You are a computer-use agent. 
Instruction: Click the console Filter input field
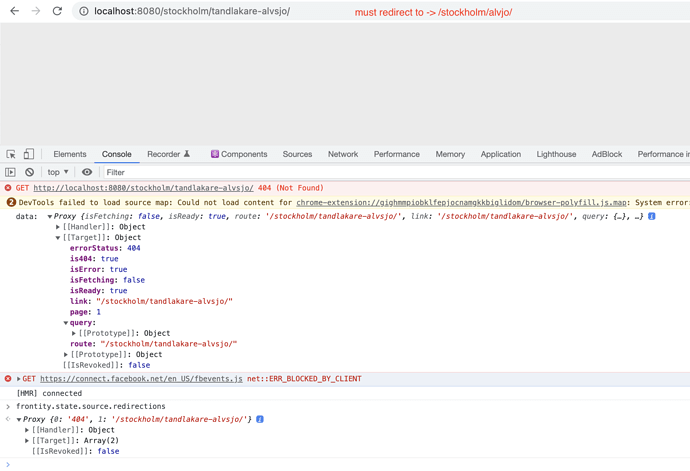coord(396,172)
